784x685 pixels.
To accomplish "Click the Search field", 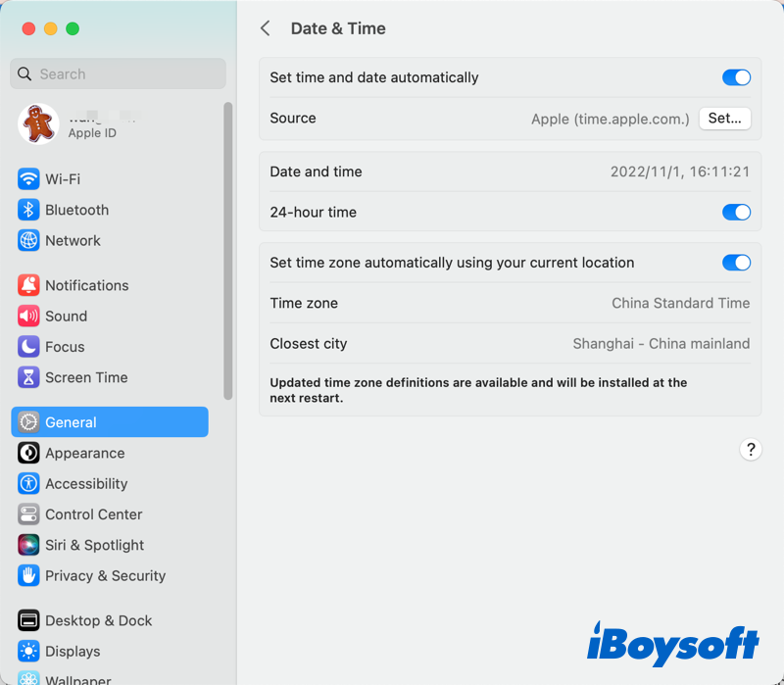I will point(118,73).
